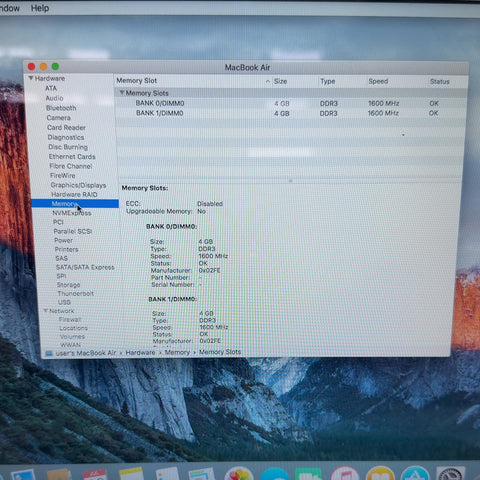Select the BANK 1/DIMM0 table row
Image resolution: width=480 pixels, height=480 pixels.
coord(290,113)
